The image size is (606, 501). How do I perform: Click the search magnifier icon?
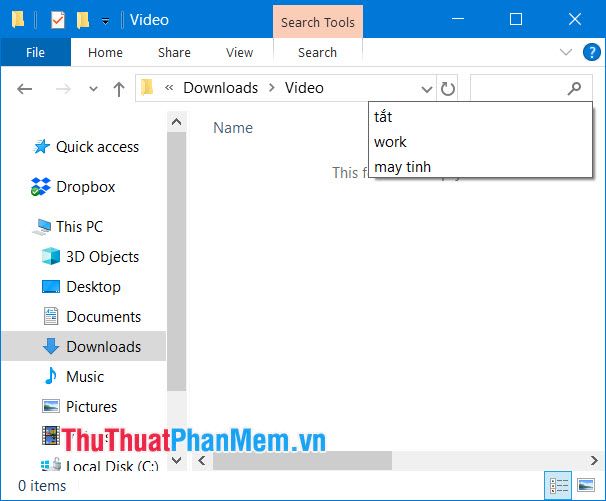pyautogui.click(x=574, y=88)
